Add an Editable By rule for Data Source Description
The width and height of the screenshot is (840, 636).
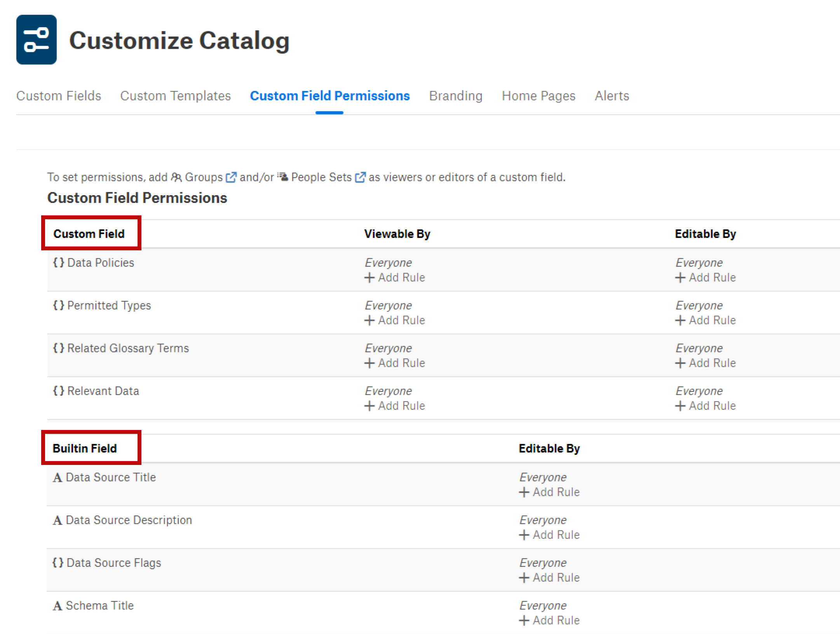549,535
